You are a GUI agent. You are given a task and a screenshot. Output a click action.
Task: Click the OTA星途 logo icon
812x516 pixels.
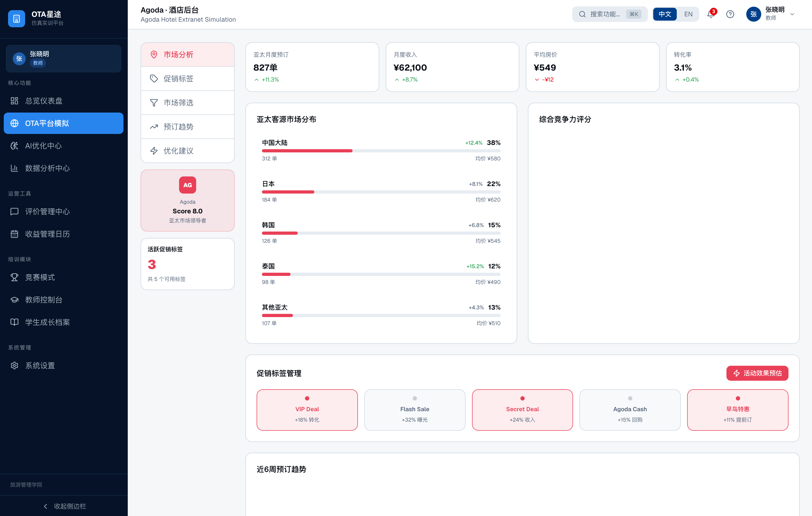[x=16, y=18]
